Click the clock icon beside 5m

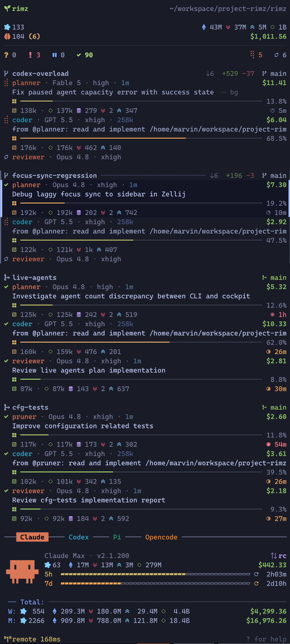point(272,111)
